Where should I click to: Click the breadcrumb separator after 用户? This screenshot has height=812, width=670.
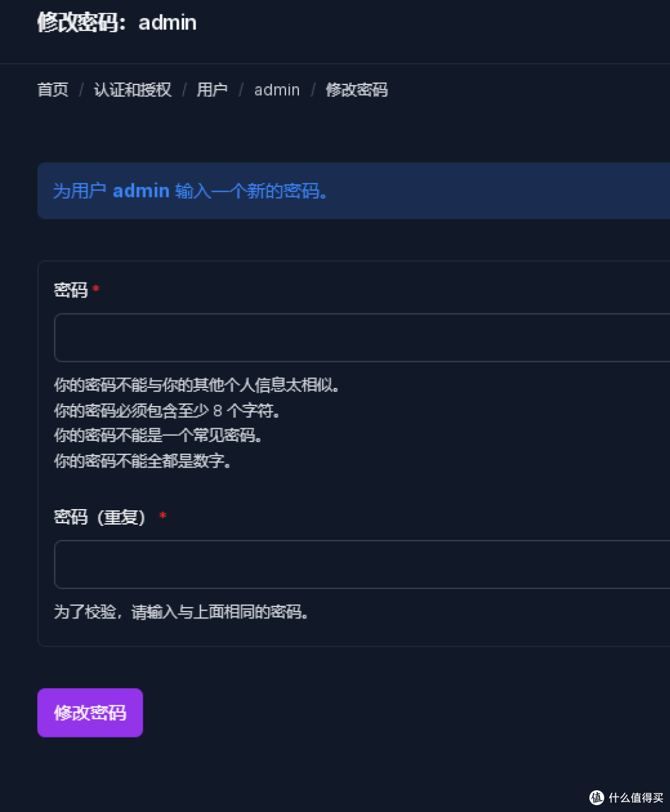tap(241, 90)
